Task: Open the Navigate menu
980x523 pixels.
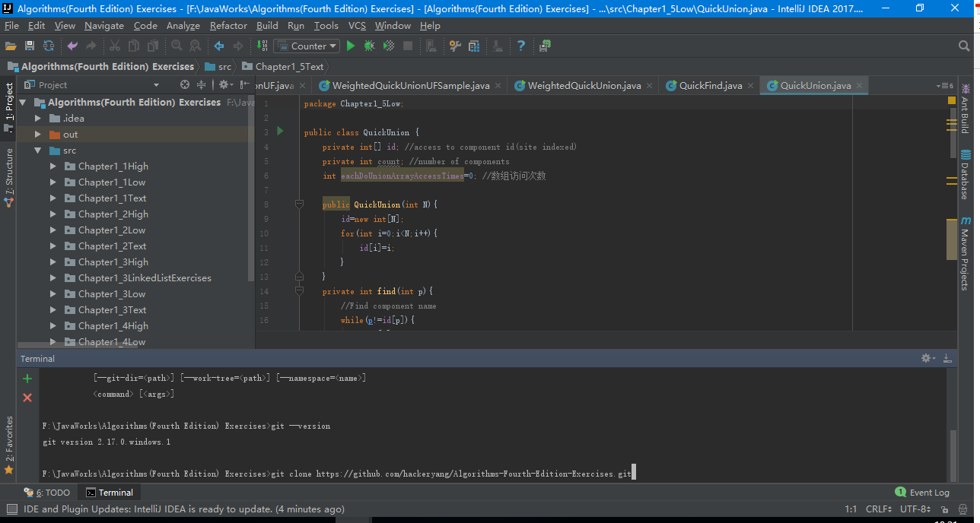Action: (x=104, y=25)
